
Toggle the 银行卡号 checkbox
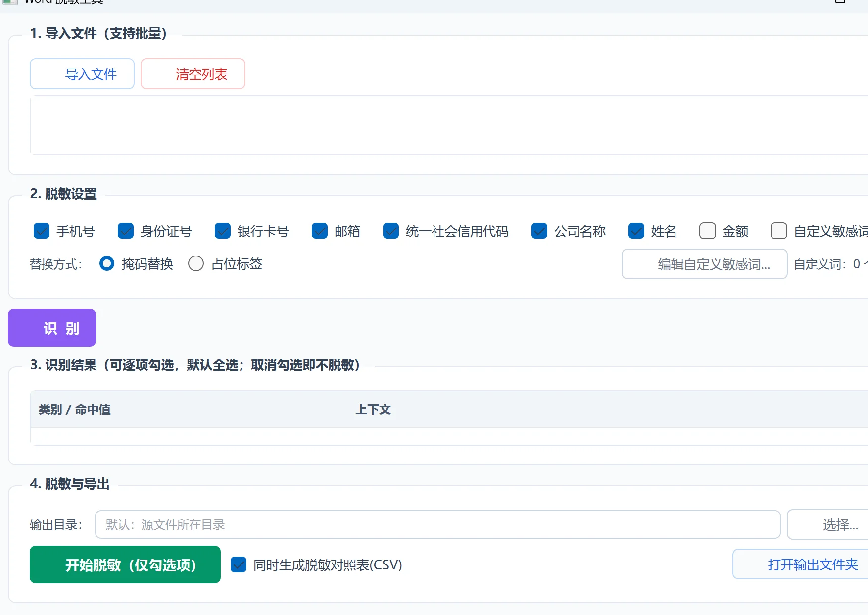223,231
